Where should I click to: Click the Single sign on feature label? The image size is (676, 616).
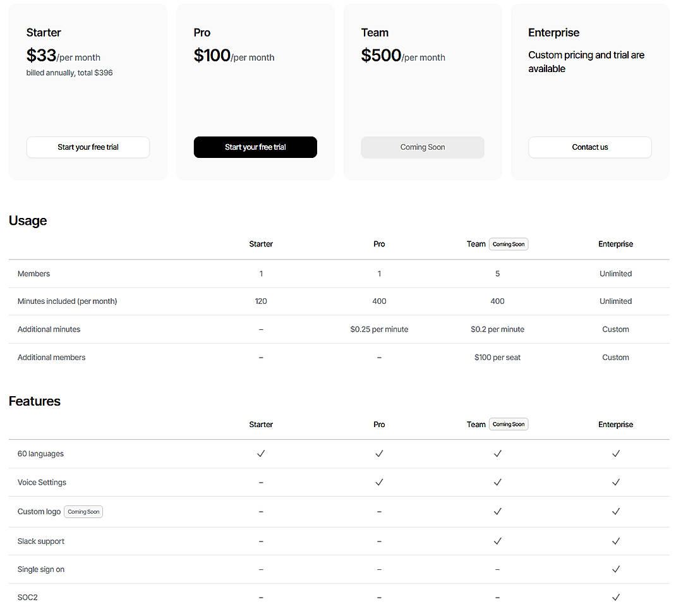[41, 569]
